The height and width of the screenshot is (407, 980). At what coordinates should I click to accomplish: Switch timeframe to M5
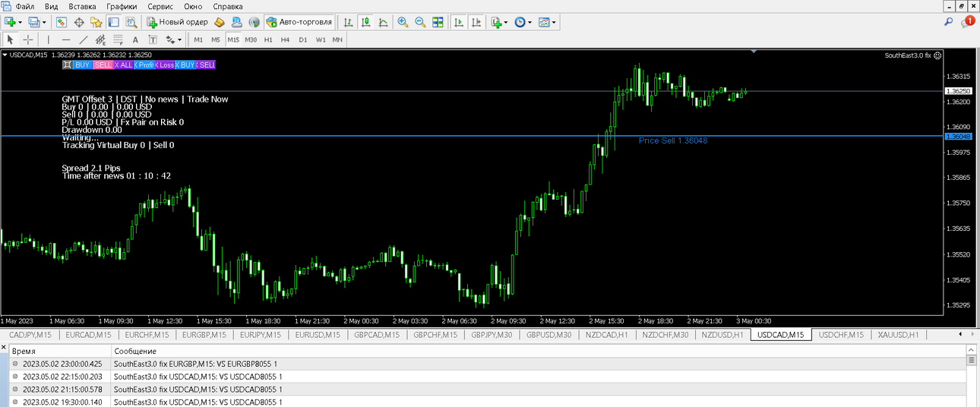[216, 39]
